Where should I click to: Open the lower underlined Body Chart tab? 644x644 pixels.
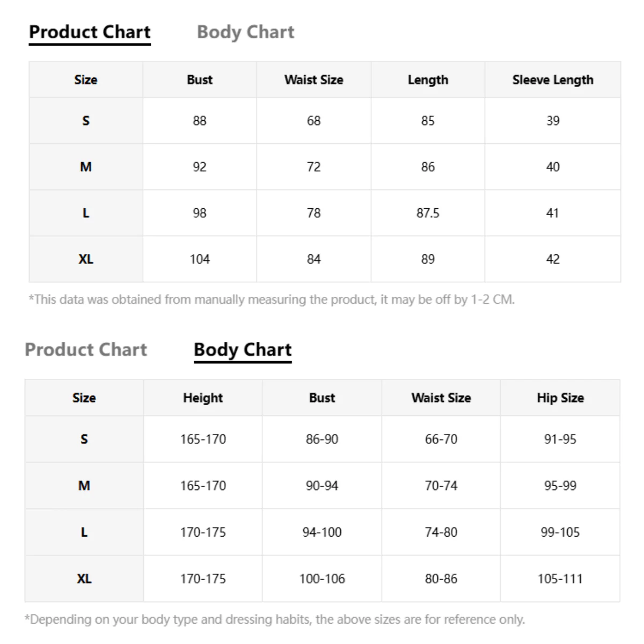pyautogui.click(x=243, y=350)
